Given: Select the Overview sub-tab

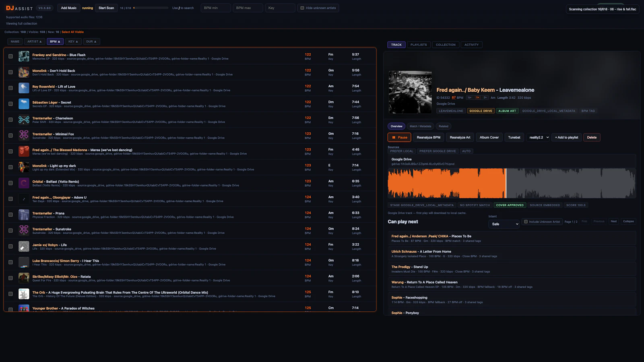Looking at the screenshot, I should coord(396,126).
